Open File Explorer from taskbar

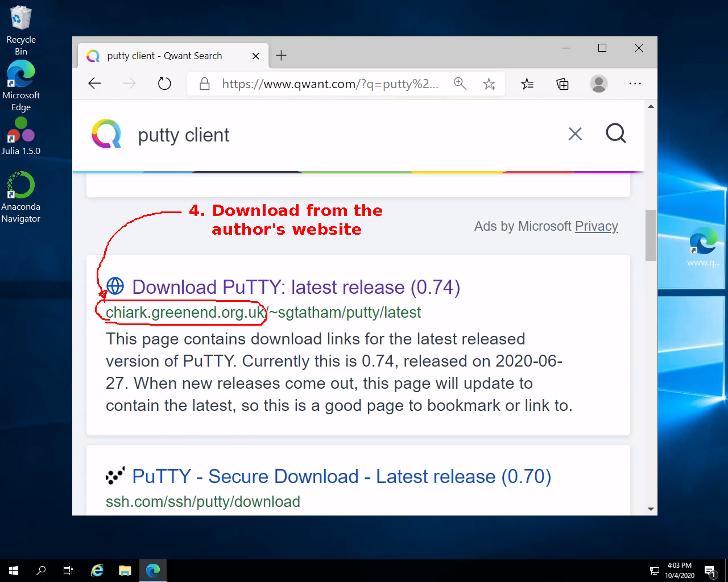point(125,571)
